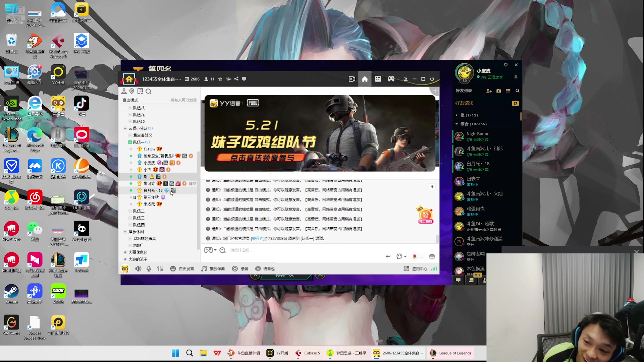The image size is (644, 362).
Task: Open the channel bulletin board icon
Action: pos(140,91)
